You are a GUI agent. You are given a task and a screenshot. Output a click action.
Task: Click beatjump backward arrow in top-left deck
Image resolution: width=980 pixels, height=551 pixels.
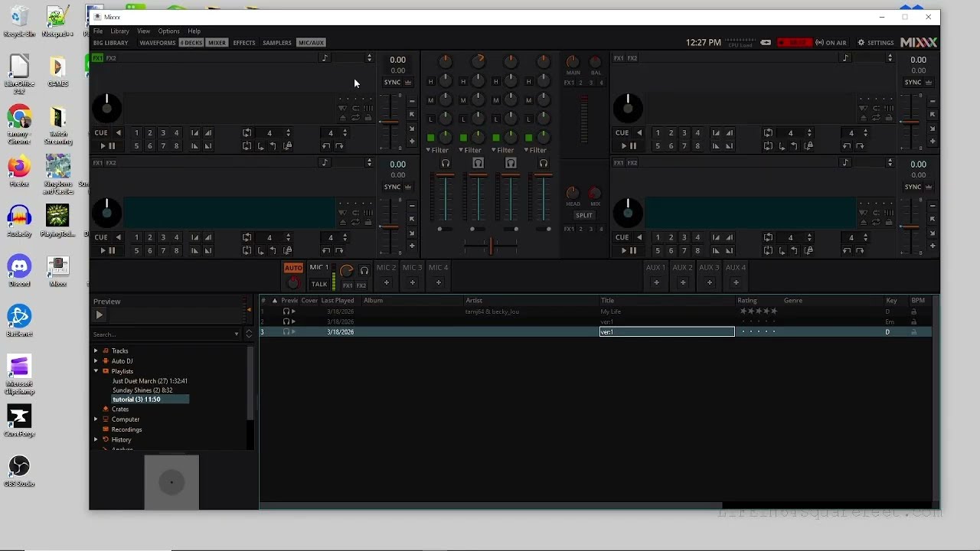coord(326,145)
